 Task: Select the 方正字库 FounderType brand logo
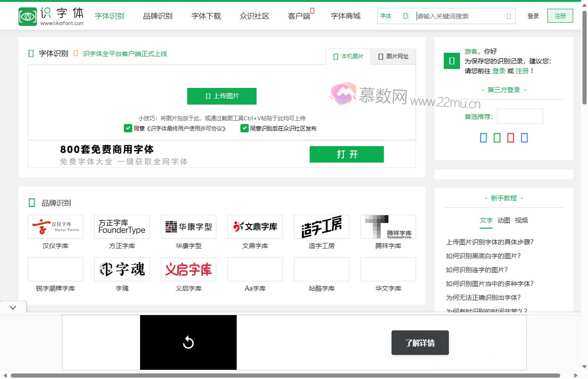[x=122, y=227]
